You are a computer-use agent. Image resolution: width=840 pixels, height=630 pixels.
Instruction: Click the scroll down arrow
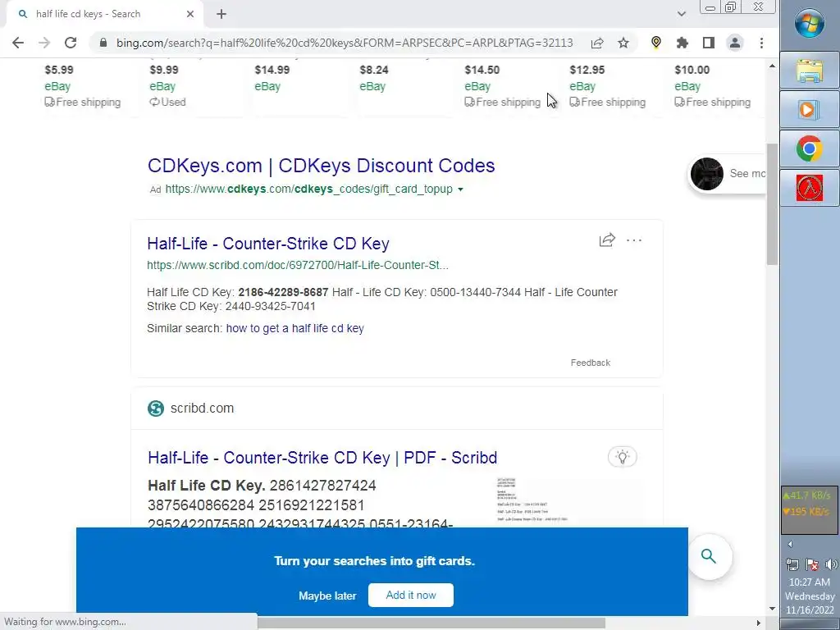point(772,609)
